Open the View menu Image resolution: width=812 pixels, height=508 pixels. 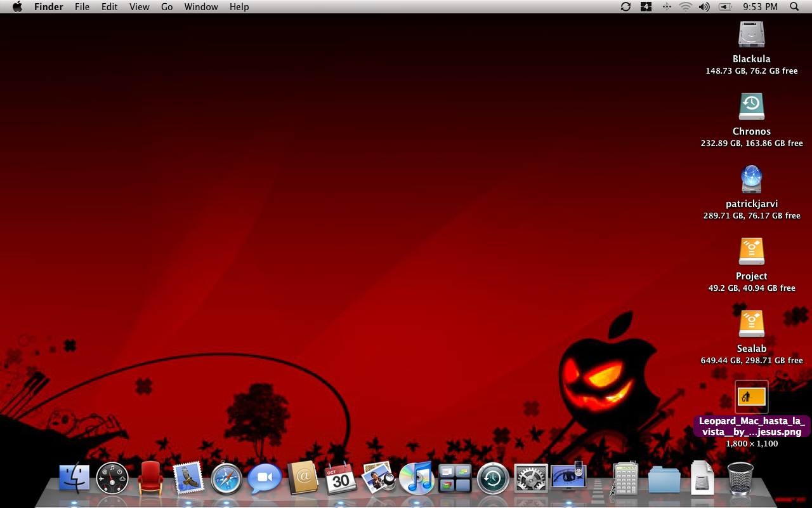(140, 7)
